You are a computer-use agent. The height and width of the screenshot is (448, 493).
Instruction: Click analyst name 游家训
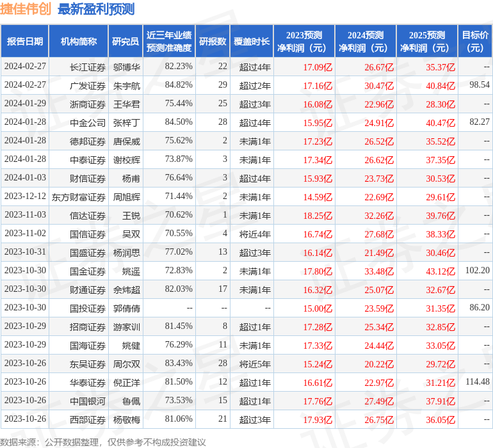click(126, 326)
